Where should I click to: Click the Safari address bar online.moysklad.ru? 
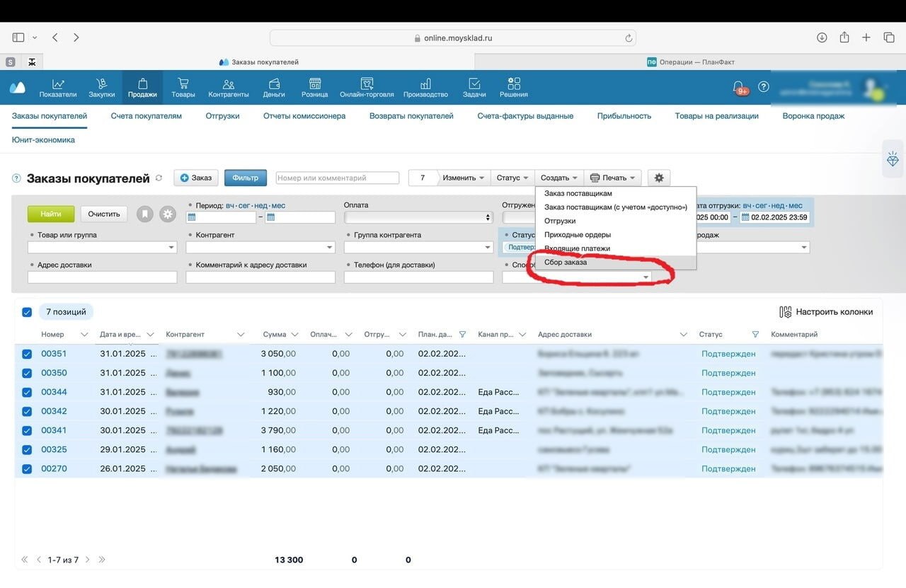tap(453, 38)
